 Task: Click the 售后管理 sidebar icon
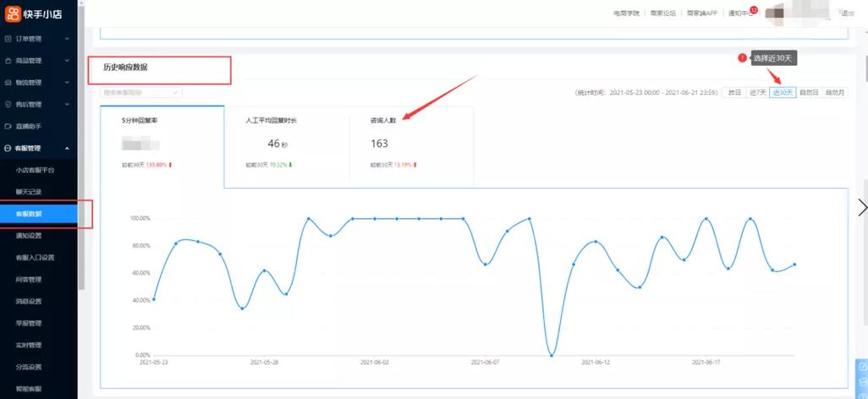8,105
